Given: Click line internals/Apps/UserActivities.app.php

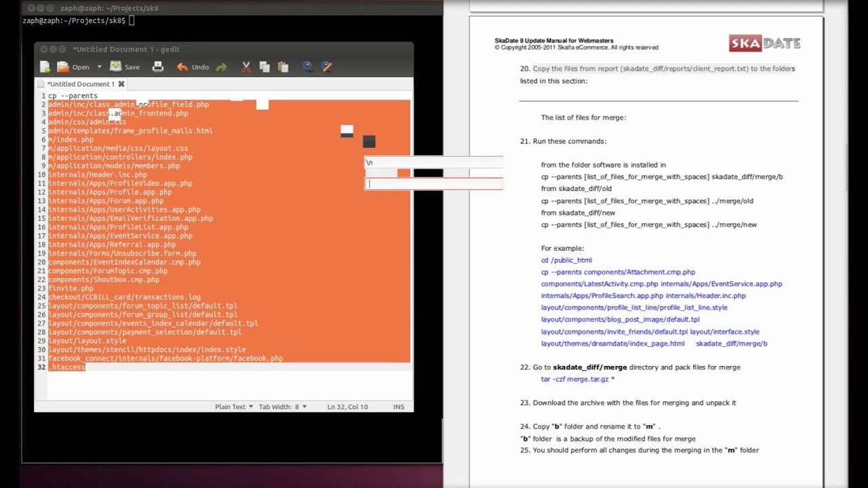Looking at the screenshot, I should tap(124, 210).
